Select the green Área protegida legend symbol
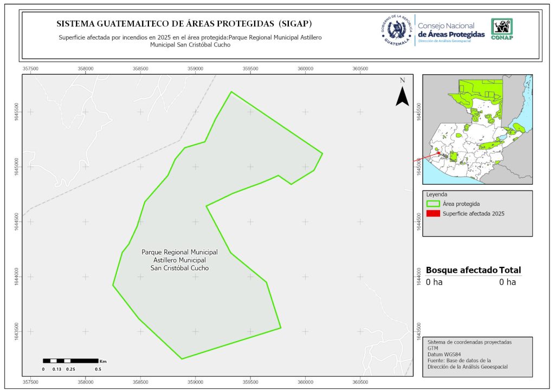The width and height of the screenshot is (555, 392). [433, 204]
